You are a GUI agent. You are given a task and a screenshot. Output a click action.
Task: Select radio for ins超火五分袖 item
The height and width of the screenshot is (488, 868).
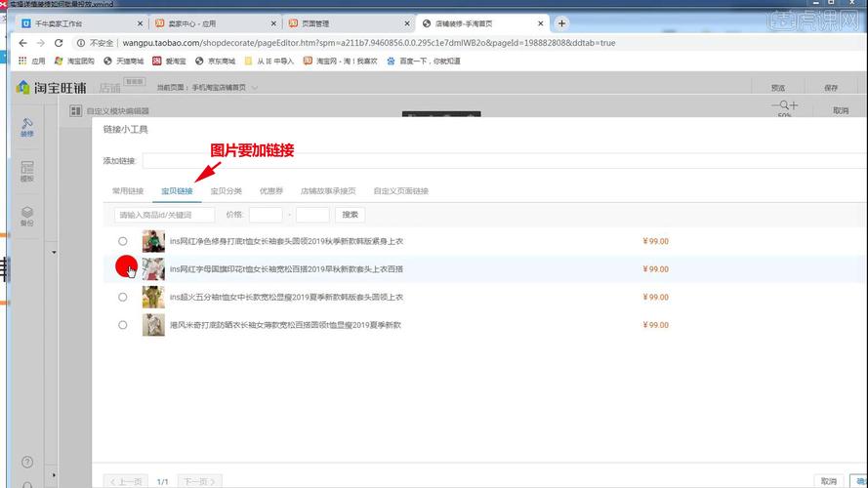coord(122,297)
